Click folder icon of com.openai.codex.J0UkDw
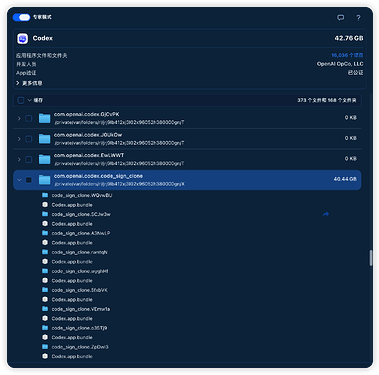The image size is (379, 375). [x=44, y=139]
